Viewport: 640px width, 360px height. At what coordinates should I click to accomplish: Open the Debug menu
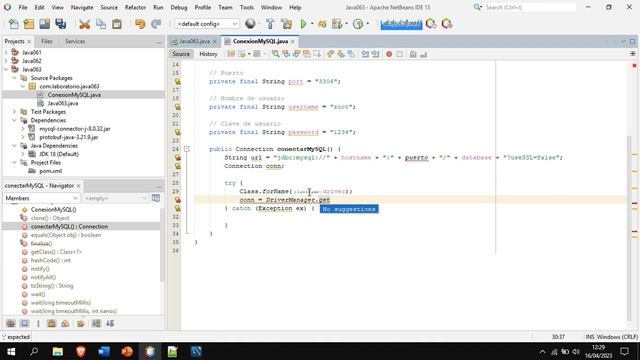coord(179,7)
